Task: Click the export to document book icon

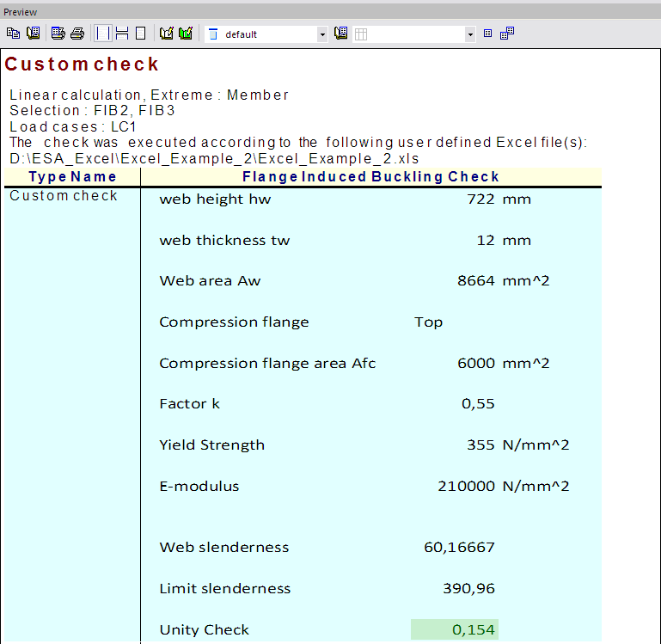Action: [x=34, y=34]
